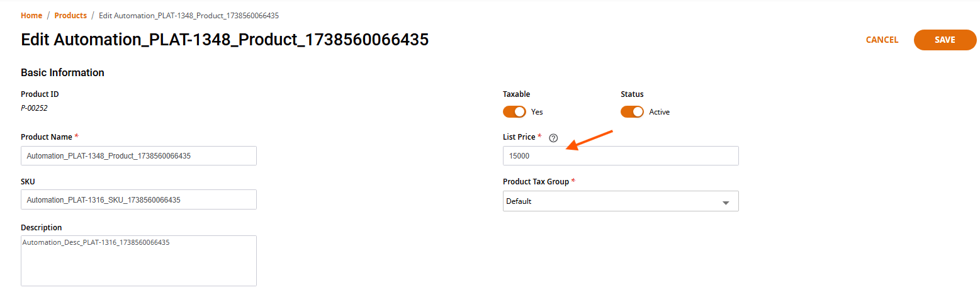
Task: Select the Product Tax Group field showing Default
Action: 621,201
